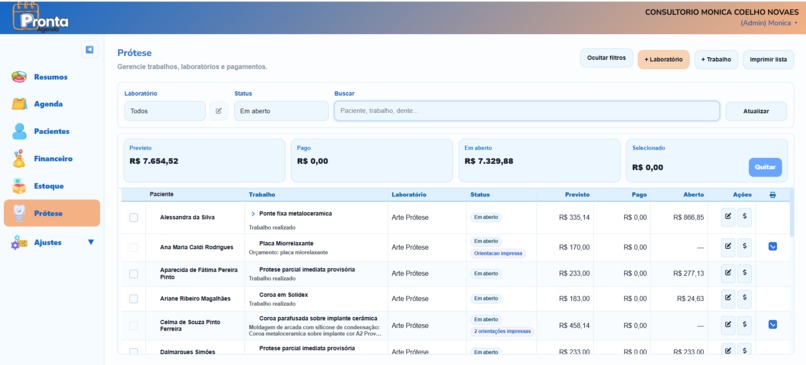The image size is (806, 365).
Task: Click the Laboratório column header
Action: tap(409, 195)
